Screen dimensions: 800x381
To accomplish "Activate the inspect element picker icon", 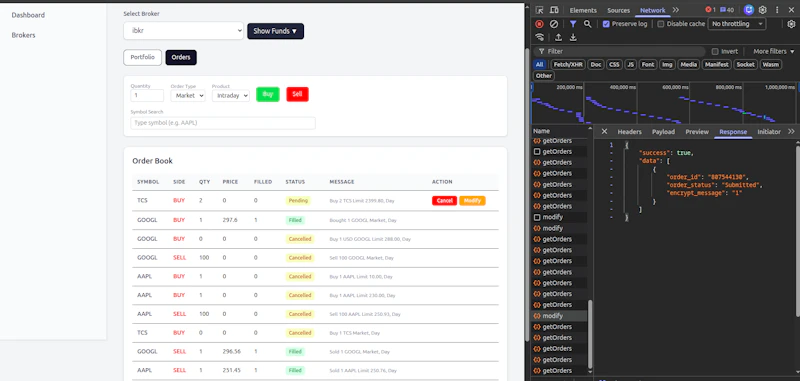I will [539, 10].
